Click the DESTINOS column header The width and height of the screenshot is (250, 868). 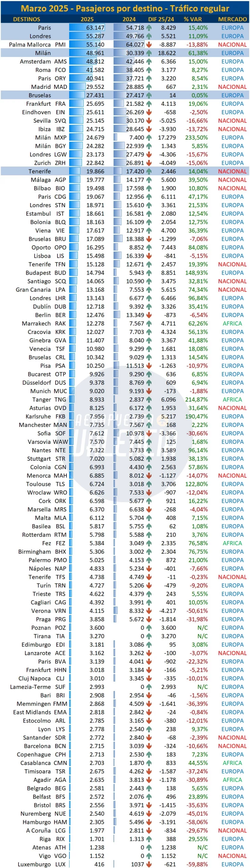pyautogui.click(x=26, y=19)
